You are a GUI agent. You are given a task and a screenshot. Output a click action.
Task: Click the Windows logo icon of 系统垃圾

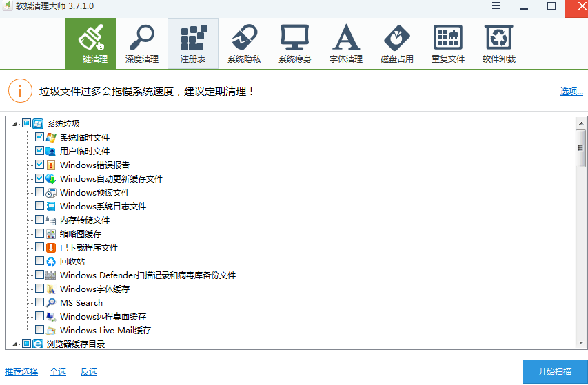click(37, 123)
